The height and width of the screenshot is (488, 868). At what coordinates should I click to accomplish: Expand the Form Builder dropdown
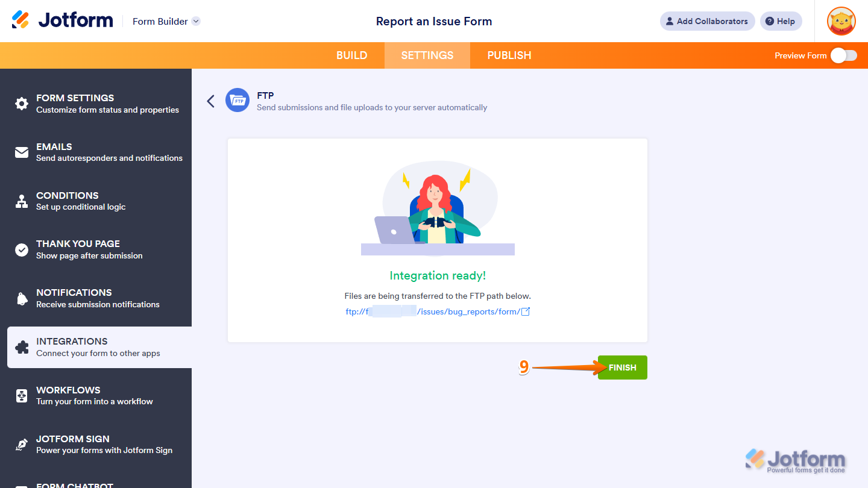tap(195, 21)
